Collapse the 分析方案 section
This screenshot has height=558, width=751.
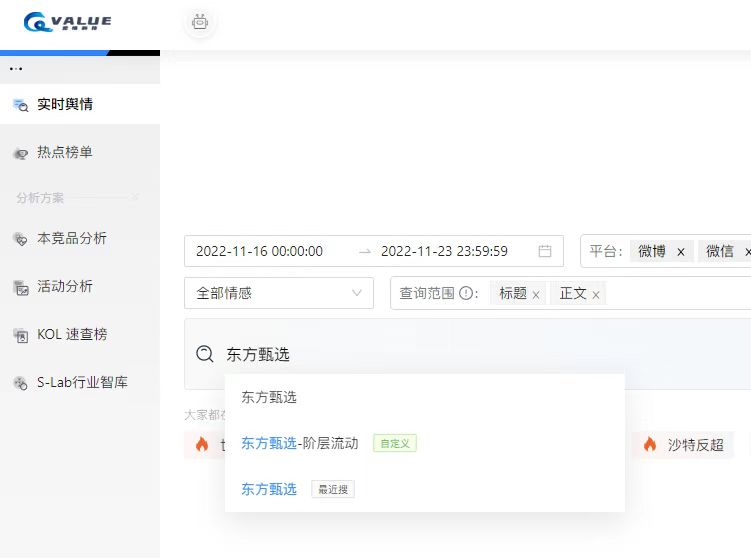tap(135, 197)
